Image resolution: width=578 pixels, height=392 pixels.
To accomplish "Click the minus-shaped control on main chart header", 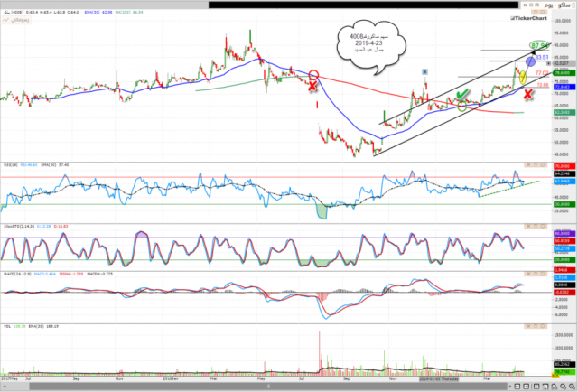I will pos(536,12).
